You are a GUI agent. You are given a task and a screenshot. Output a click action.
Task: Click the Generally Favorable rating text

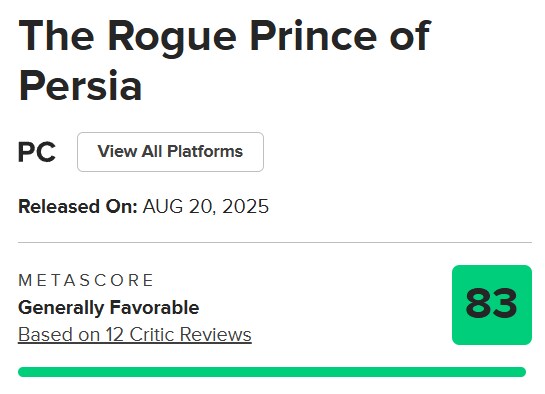(x=108, y=307)
